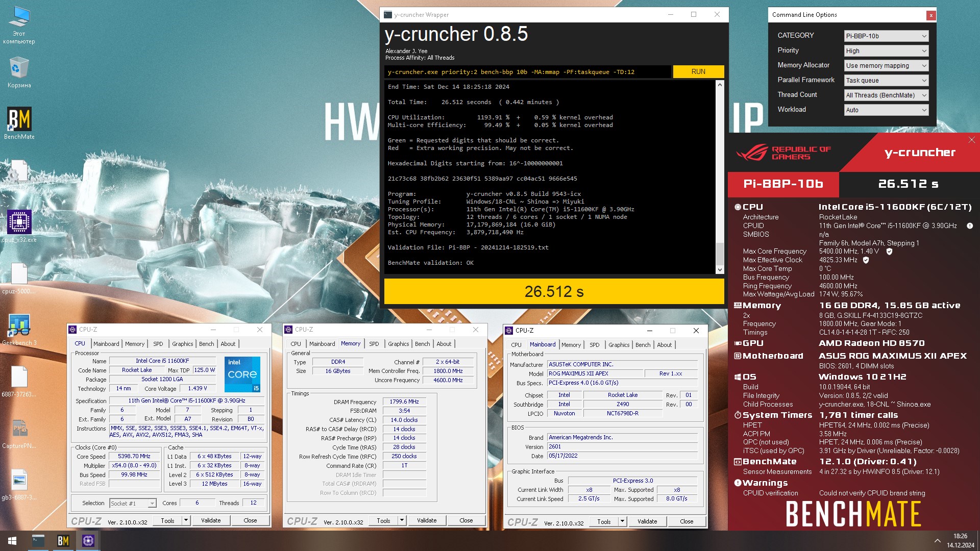
Task: Switch to Mainboard tab in CPU-Z CPU window
Action: coord(106,344)
